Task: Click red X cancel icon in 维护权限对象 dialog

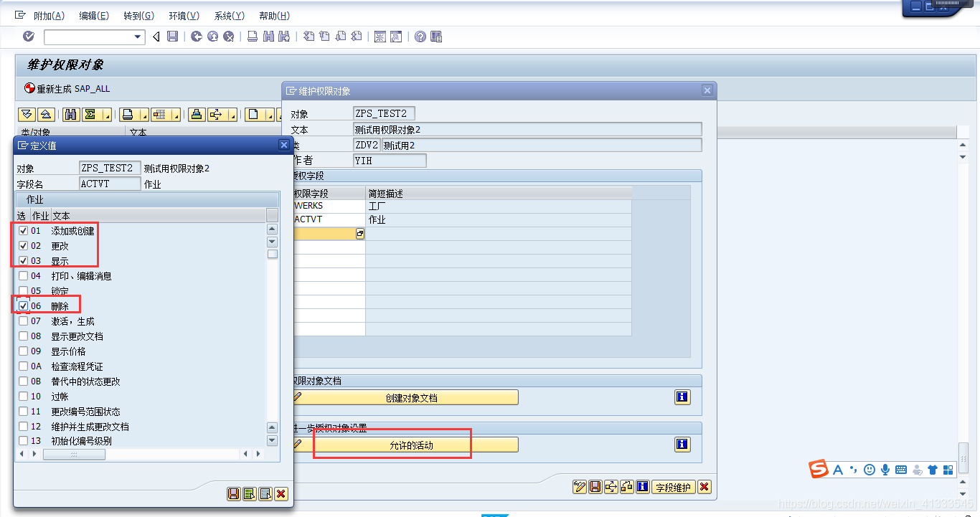Action: (x=705, y=487)
